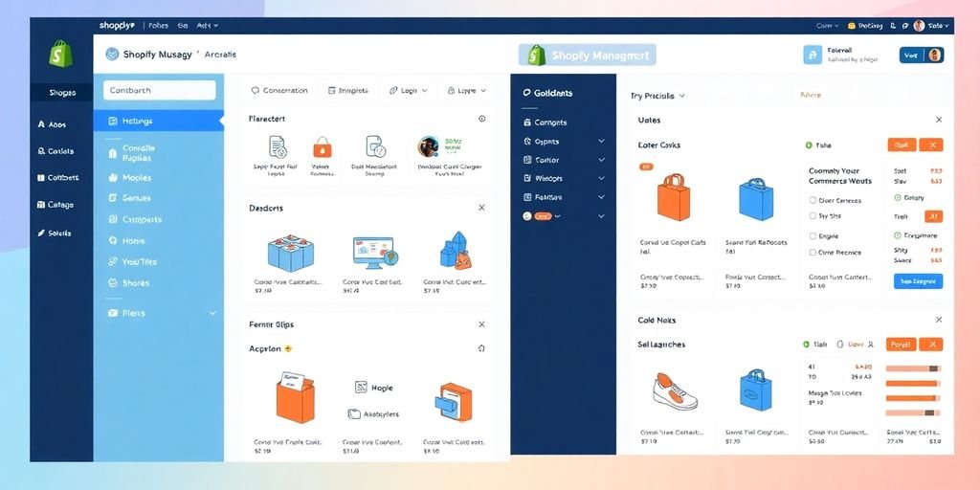980x490 pixels.
Task: Open the Lyype dropdown in the toolbar
Action: (x=467, y=91)
